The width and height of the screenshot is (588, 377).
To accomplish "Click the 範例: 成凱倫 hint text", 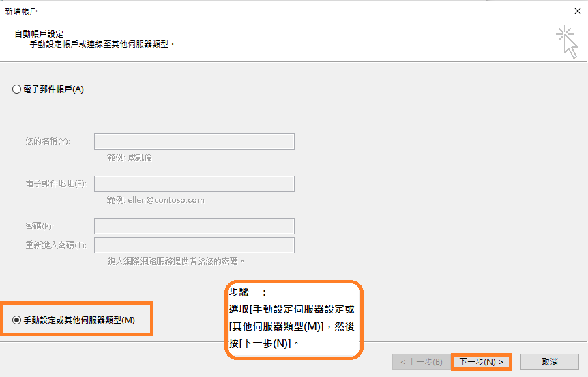I will click(130, 158).
